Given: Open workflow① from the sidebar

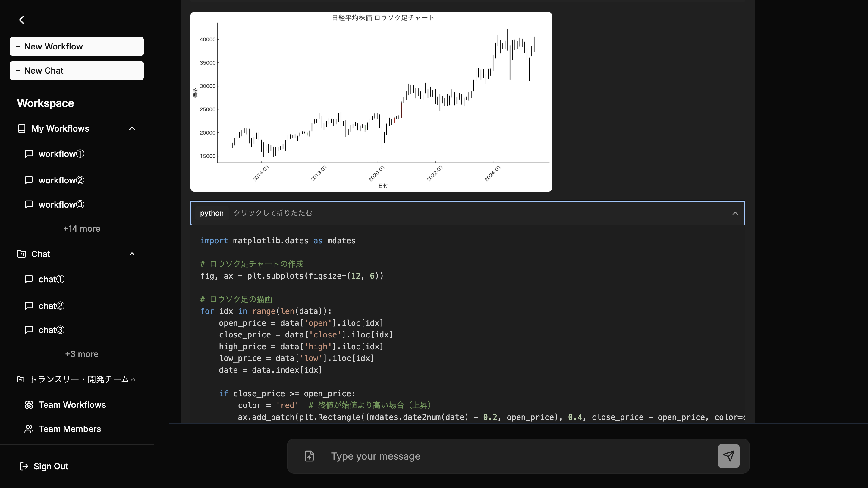Looking at the screenshot, I should click(61, 154).
